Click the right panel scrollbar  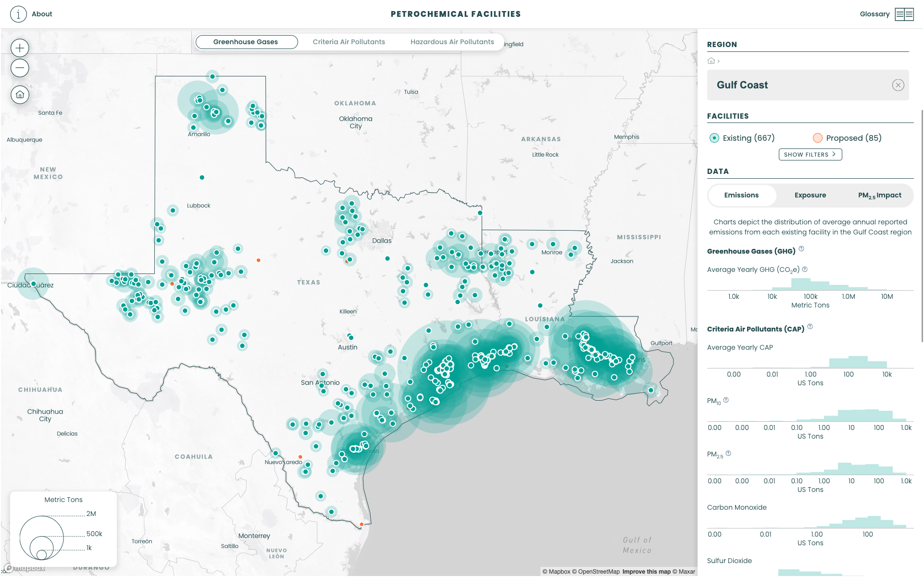click(922, 226)
